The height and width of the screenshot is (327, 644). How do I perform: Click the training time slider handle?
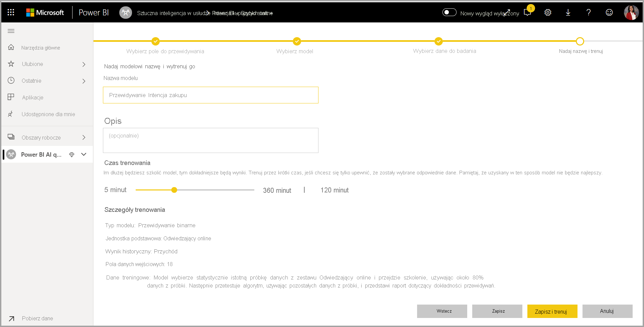(174, 190)
